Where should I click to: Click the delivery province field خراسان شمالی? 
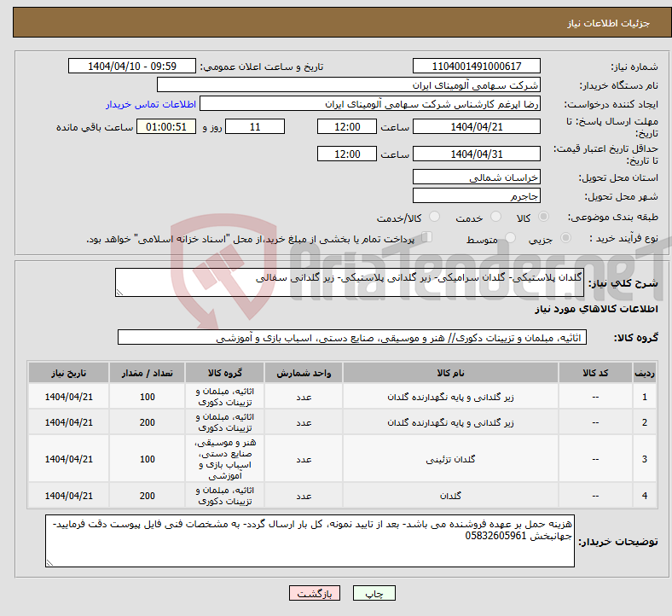476,177
